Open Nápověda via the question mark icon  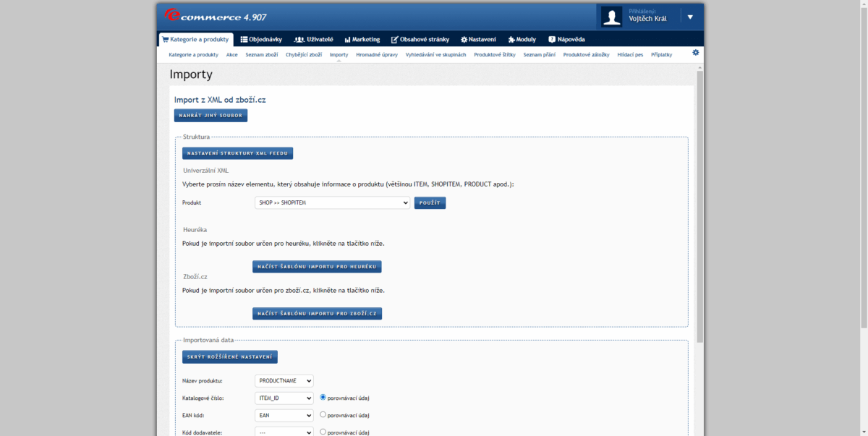pyautogui.click(x=551, y=40)
